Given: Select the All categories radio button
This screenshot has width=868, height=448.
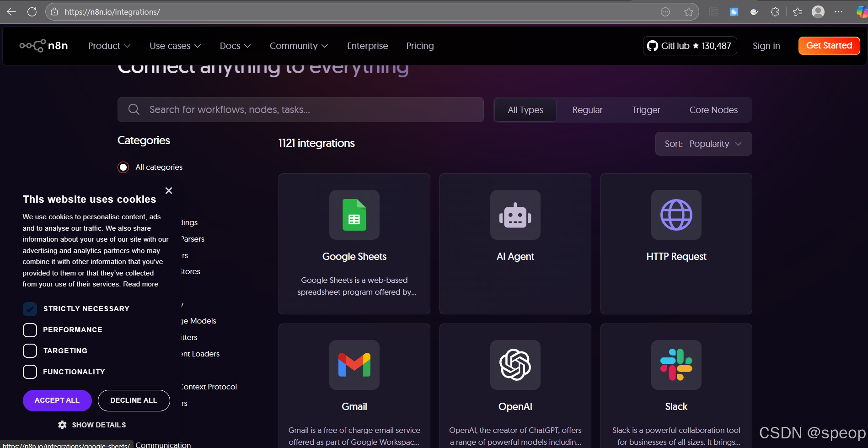Looking at the screenshot, I should [x=123, y=167].
